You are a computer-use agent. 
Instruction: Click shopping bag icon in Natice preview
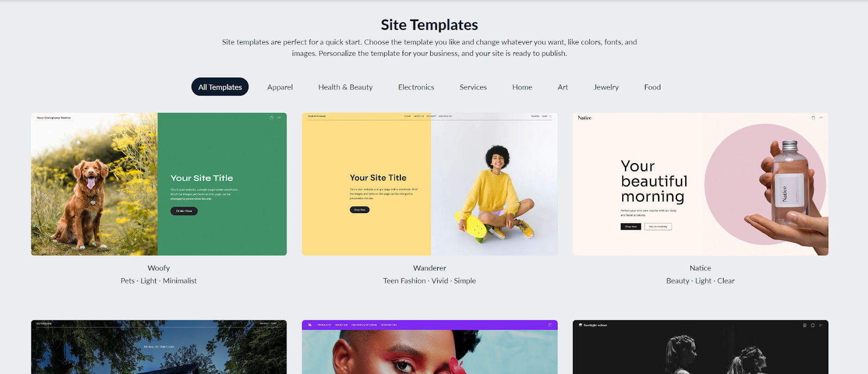[813, 118]
